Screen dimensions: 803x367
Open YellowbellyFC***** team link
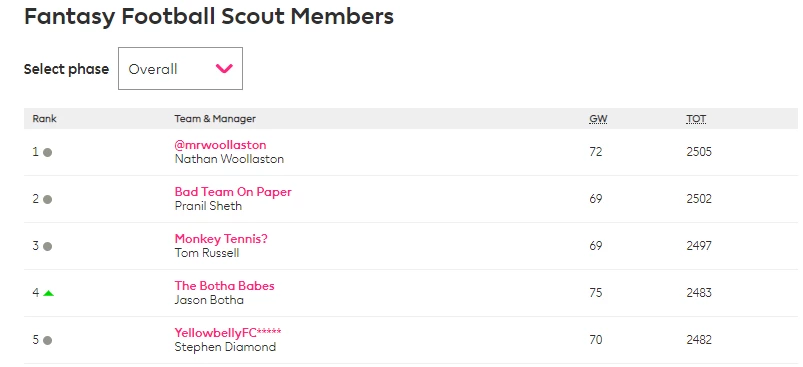point(228,333)
